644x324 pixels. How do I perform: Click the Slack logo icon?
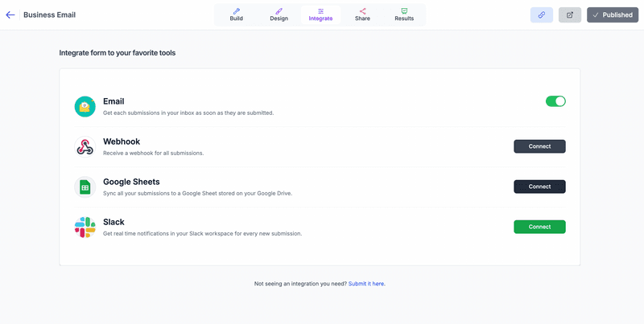85,228
